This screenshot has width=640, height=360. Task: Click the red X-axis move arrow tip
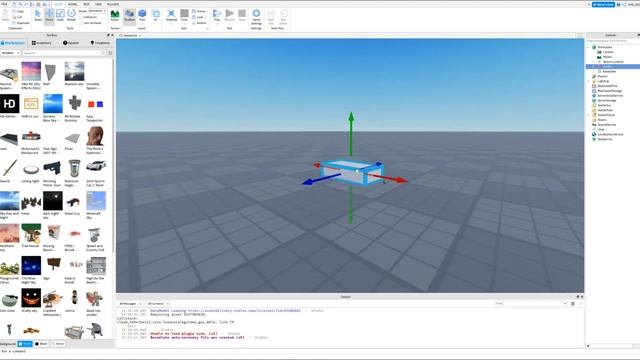pos(402,180)
